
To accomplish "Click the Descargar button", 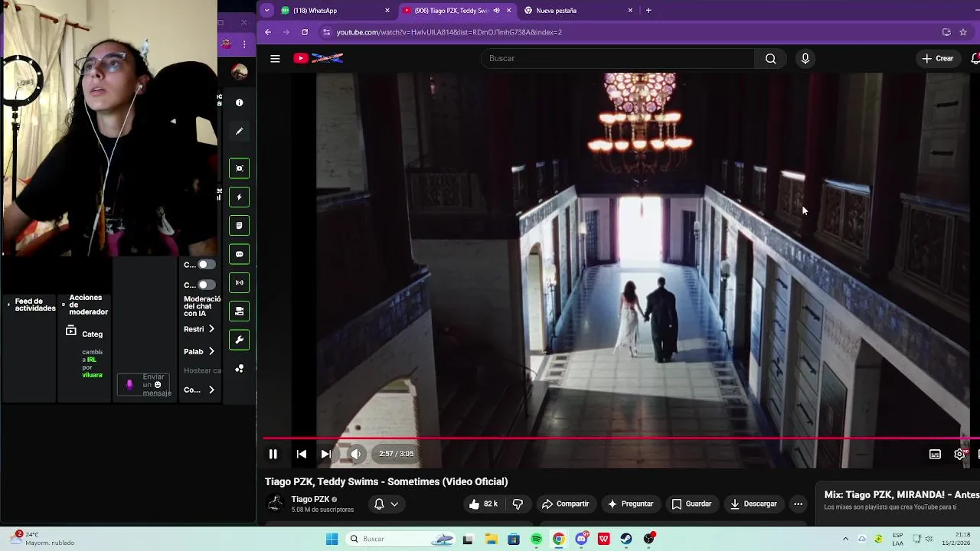I will 753,504.
